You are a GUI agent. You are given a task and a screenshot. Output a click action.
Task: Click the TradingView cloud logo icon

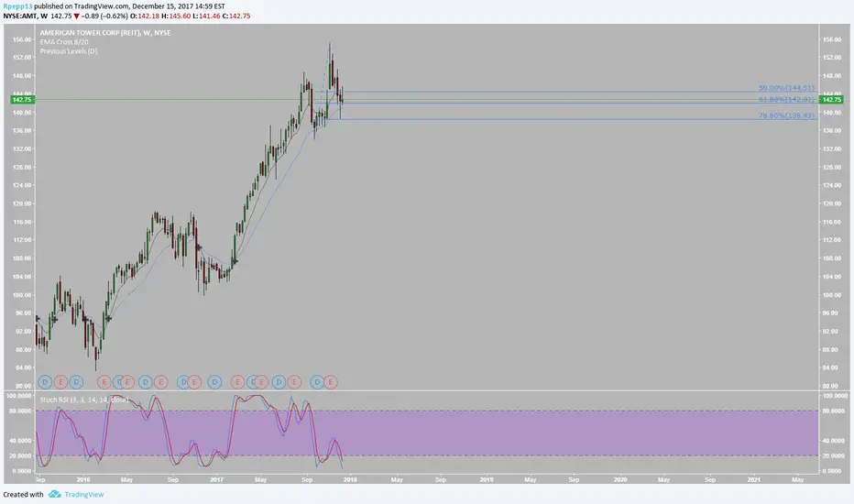point(54,494)
